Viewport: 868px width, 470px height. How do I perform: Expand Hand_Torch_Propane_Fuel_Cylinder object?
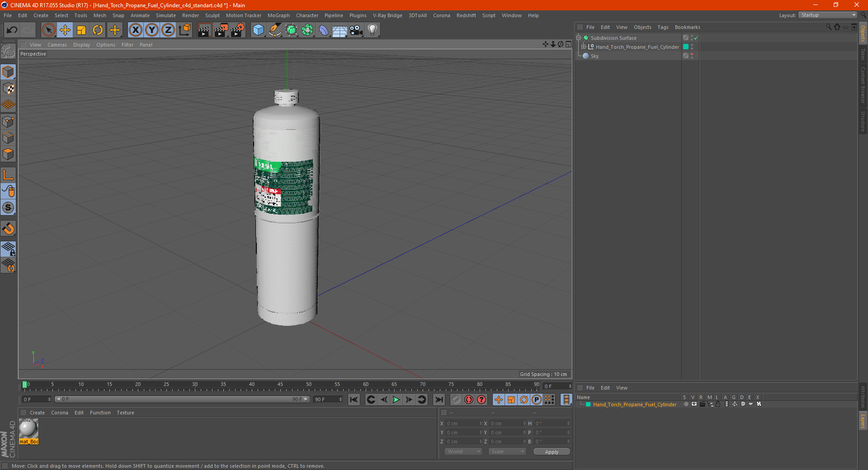click(583, 47)
